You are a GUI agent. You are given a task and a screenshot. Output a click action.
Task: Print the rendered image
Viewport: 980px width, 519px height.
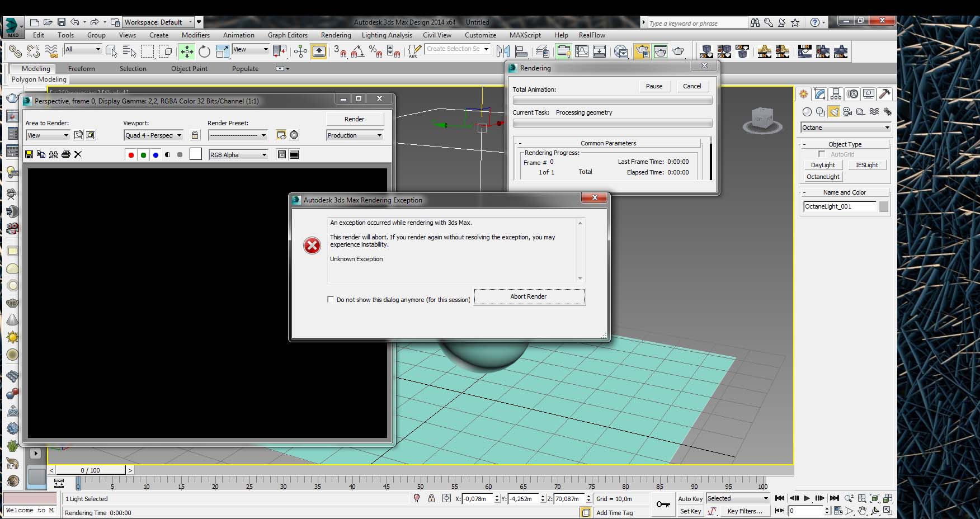coord(65,154)
